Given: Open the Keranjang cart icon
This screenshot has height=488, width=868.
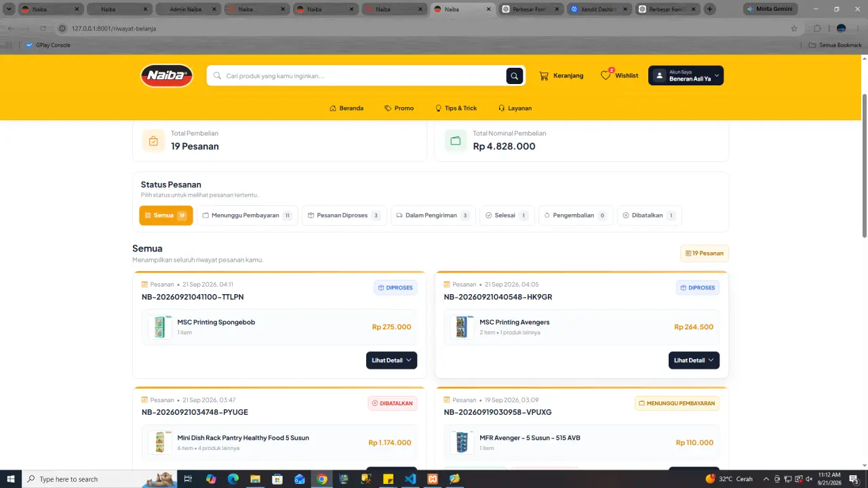Looking at the screenshot, I should (544, 76).
